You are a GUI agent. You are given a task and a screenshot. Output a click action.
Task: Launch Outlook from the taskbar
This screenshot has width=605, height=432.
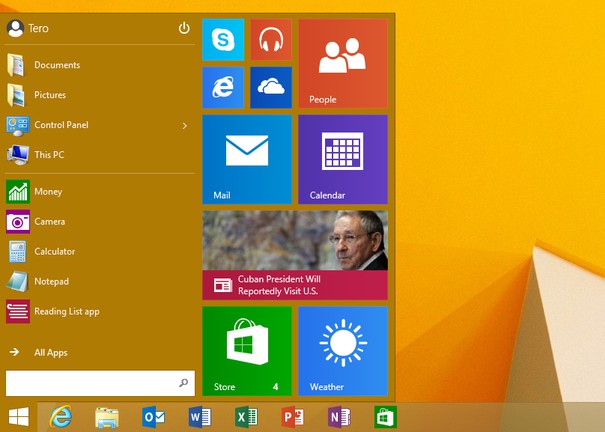pyautogui.click(x=154, y=417)
